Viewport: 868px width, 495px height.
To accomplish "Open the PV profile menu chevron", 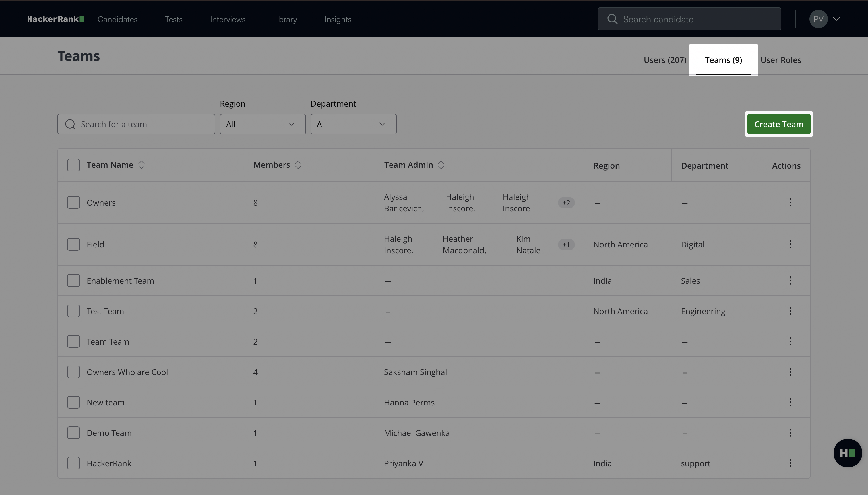I will (836, 19).
